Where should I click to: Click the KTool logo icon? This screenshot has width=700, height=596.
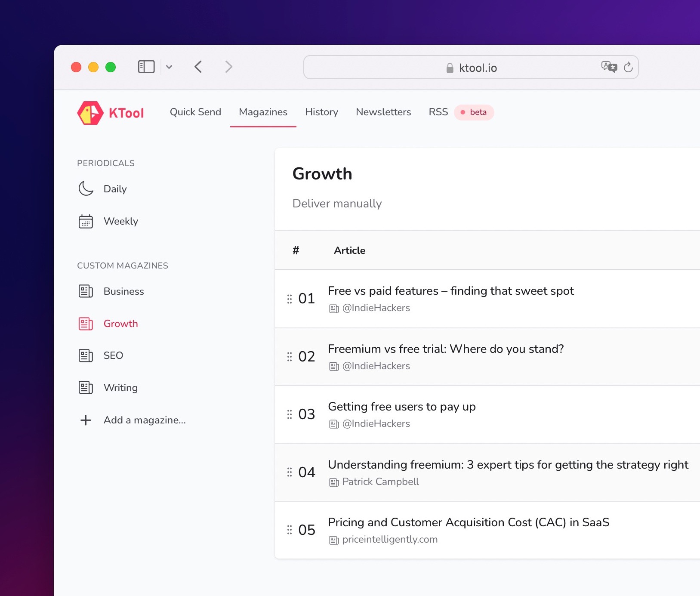tap(90, 113)
